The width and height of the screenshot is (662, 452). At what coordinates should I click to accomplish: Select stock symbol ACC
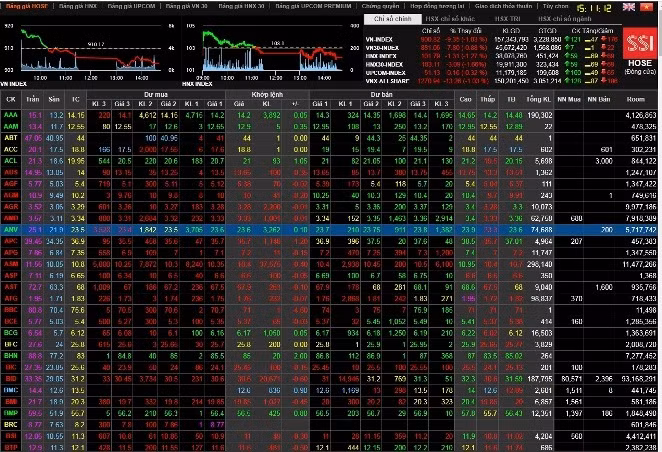pyautogui.click(x=11, y=149)
